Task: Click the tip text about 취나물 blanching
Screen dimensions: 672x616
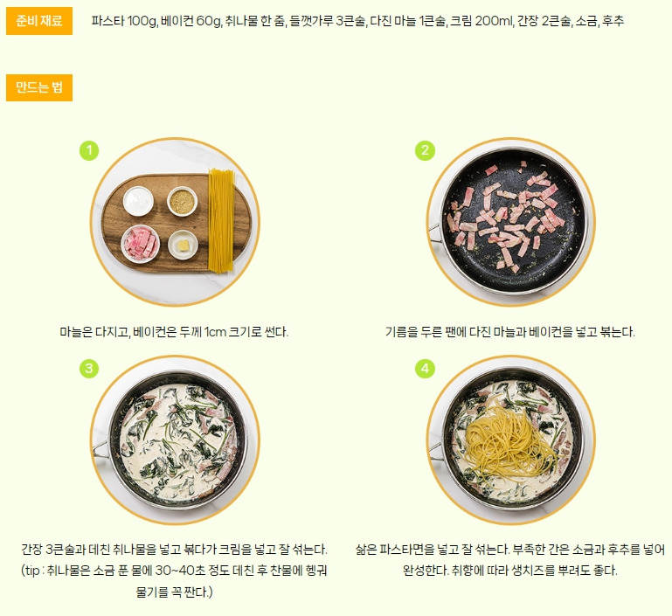Action: (174, 581)
